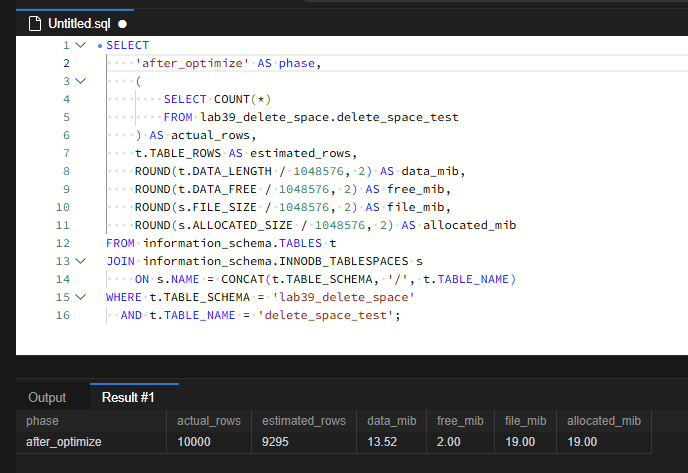Click the actual_rows alias on line 6
This screenshot has width=688, height=473.
(210, 135)
